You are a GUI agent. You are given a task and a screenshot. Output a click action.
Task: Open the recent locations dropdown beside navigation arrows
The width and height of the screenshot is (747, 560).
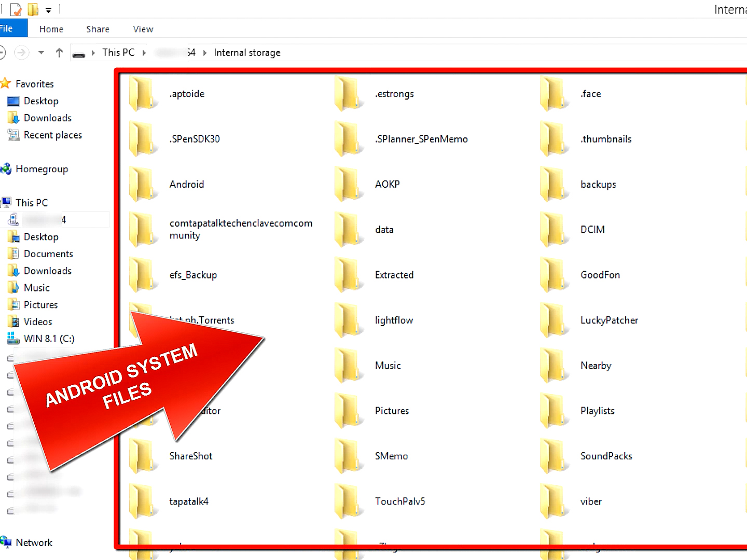click(40, 52)
